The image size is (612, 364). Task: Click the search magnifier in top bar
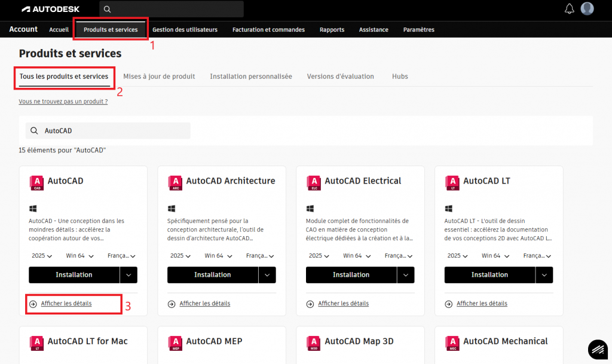point(107,9)
